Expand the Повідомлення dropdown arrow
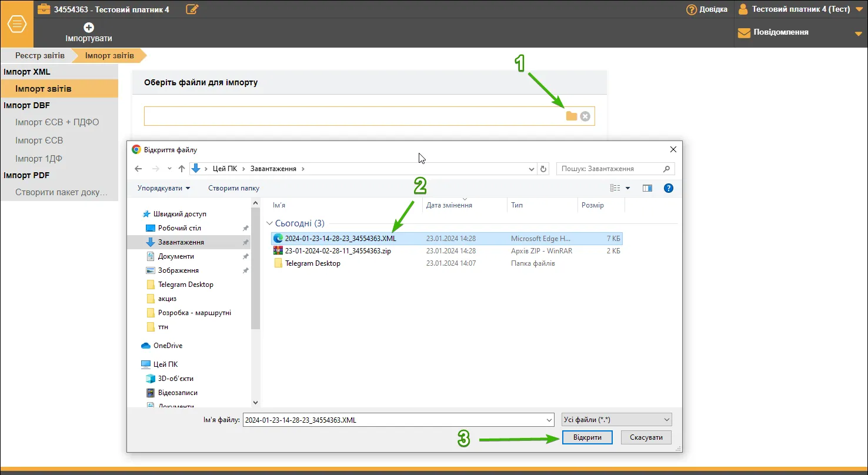Image resolution: width=868 pixels, height=475 pixels. 858,34
